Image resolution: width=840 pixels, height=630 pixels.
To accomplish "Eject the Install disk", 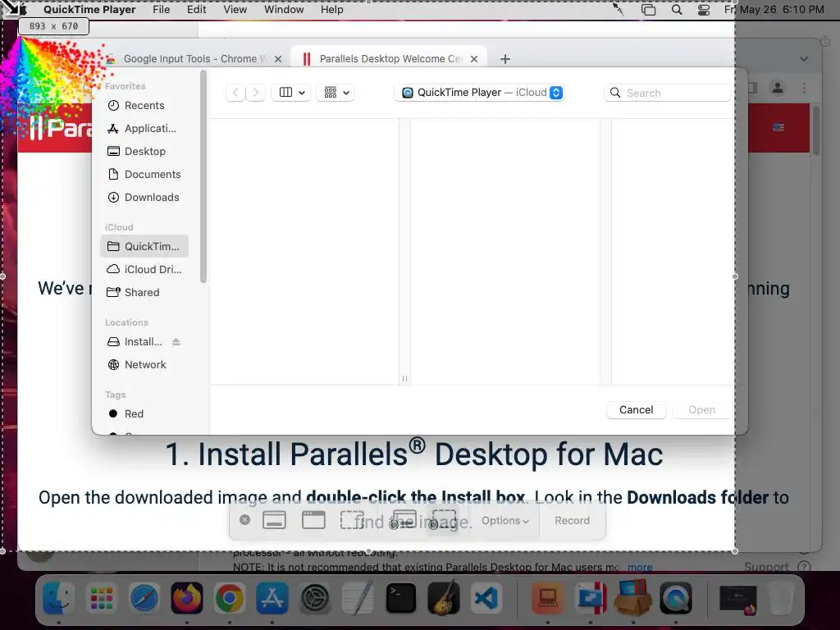I will (x=176, y=342).
